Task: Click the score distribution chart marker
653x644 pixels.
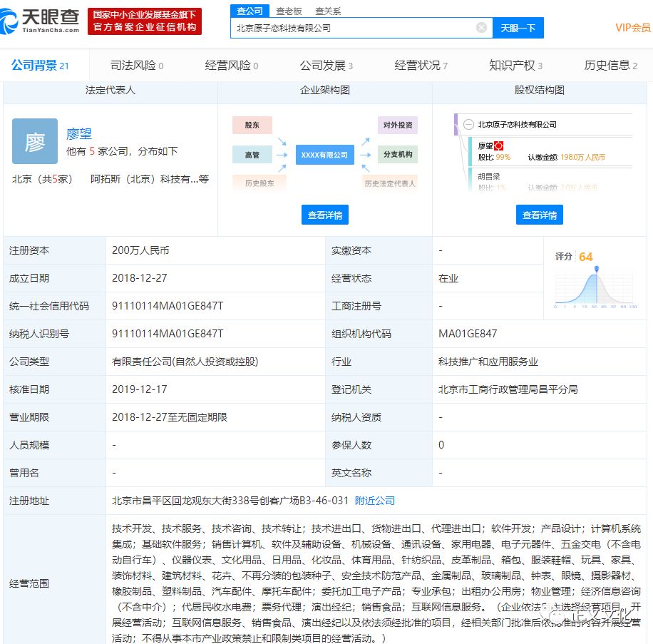Action: click(596, 269)
